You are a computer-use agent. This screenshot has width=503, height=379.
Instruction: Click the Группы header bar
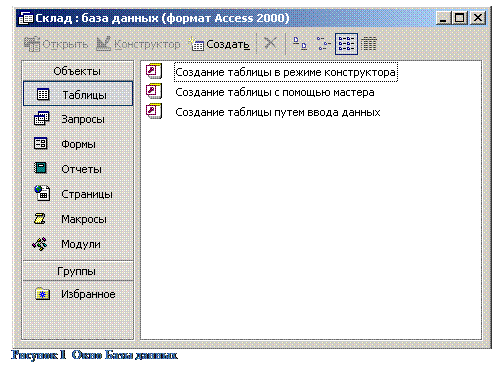coord(77,271)
